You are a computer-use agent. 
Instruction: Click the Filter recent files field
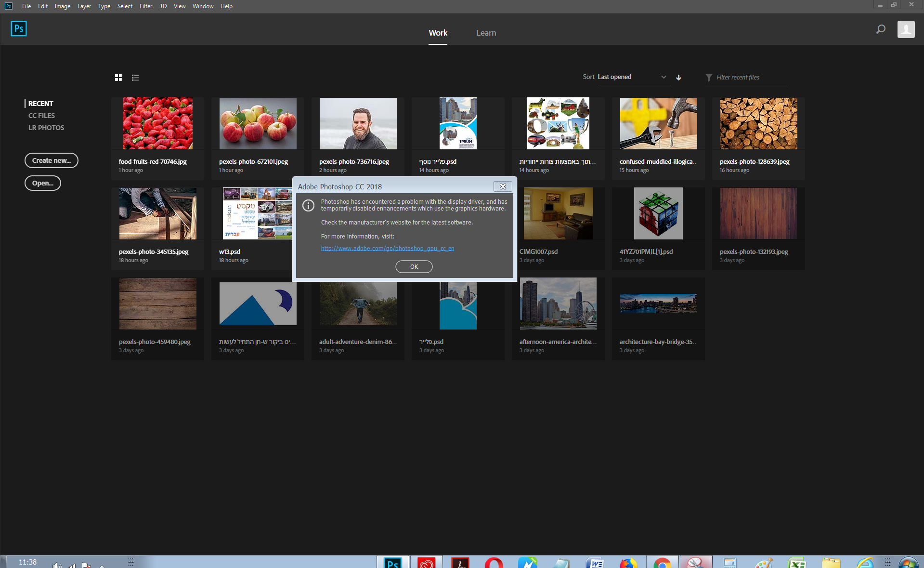(751, 77)
